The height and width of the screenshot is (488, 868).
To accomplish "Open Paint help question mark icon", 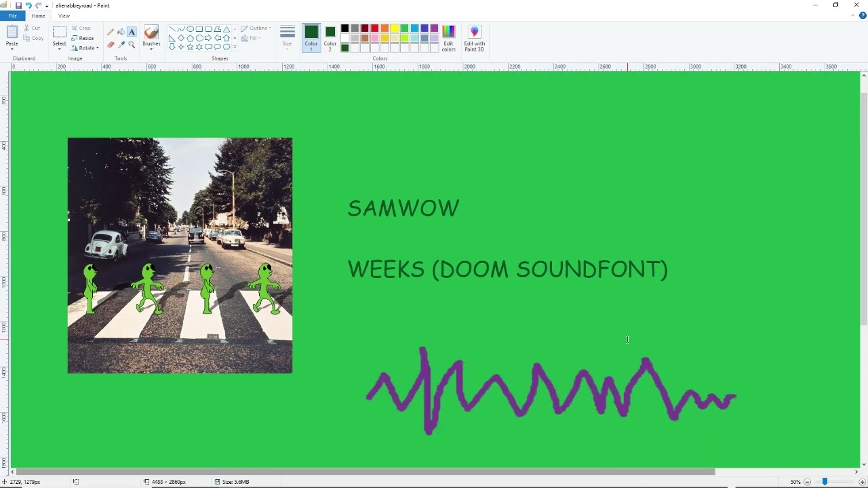I will click(x=863, y=16).
